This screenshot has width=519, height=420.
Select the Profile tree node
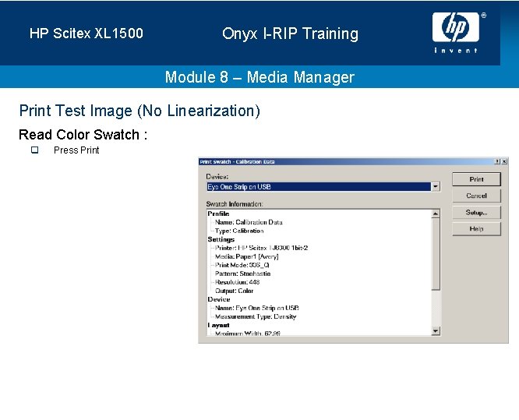218,214
